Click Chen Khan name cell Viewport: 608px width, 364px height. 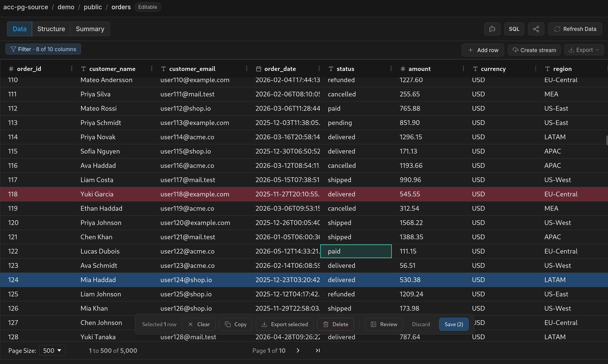[x=96, y=237]
